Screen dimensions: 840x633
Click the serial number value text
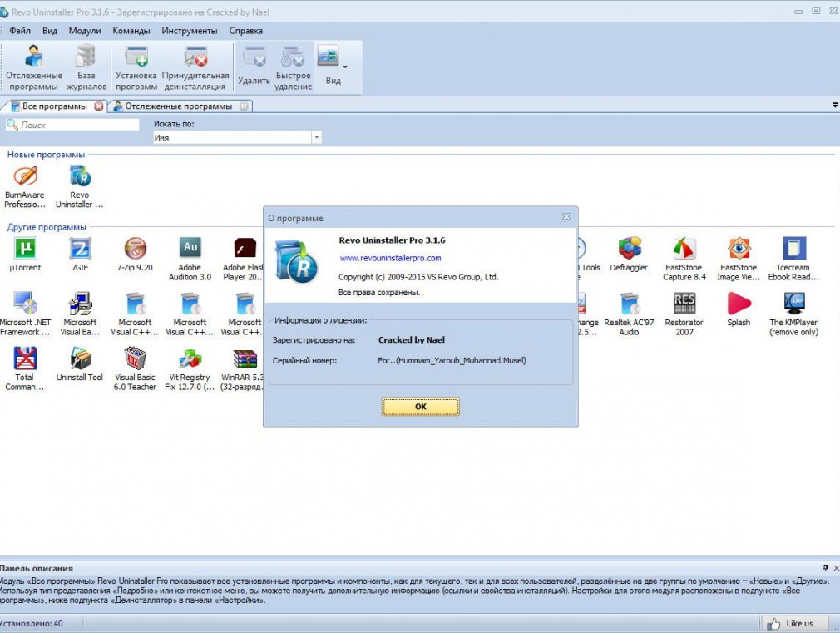[x=452, y=361]
